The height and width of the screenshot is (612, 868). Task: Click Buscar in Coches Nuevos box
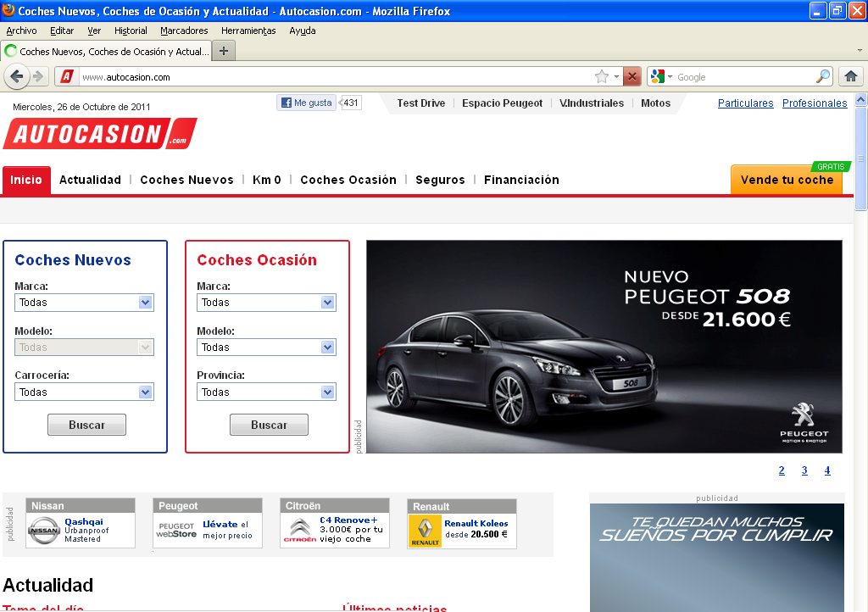click(87, 425)
